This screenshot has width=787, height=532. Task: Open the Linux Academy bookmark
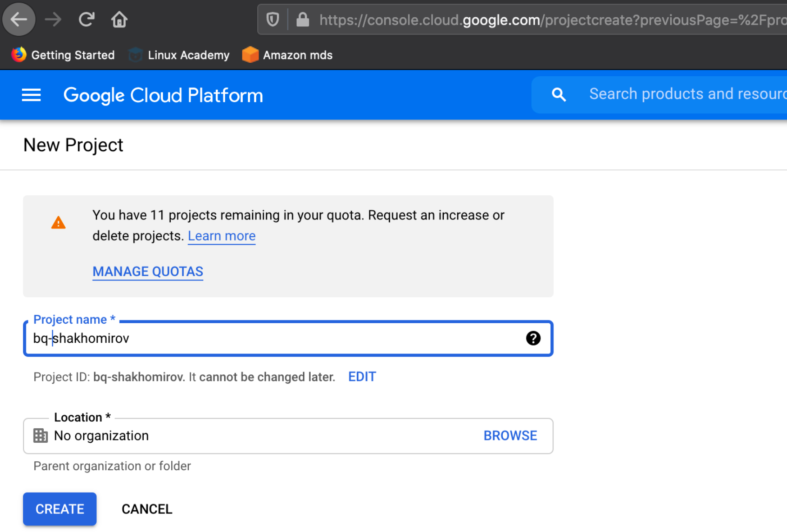[179, 55]
